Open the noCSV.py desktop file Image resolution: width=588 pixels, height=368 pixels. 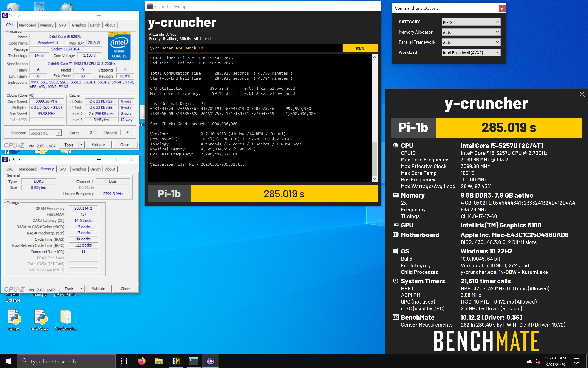click(x=40, y=319)
